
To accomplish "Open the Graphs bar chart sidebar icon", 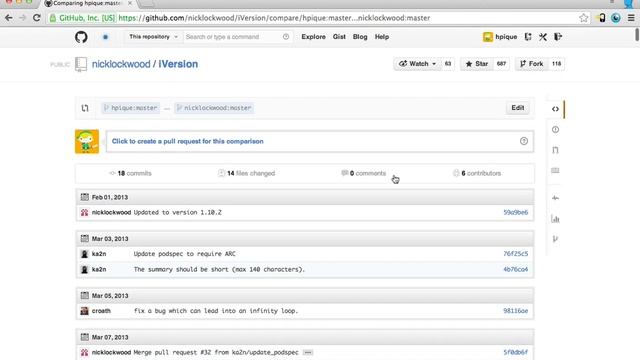I will point(555,219).
